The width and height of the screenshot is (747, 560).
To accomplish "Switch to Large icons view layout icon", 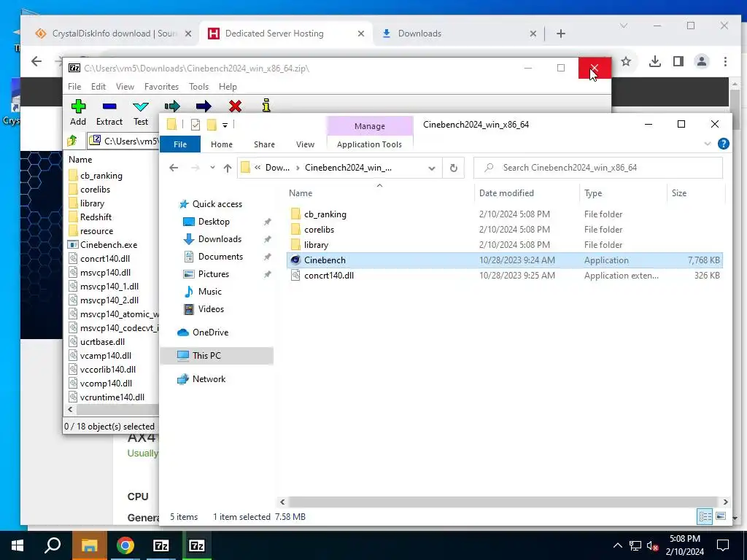I will 721,516.
